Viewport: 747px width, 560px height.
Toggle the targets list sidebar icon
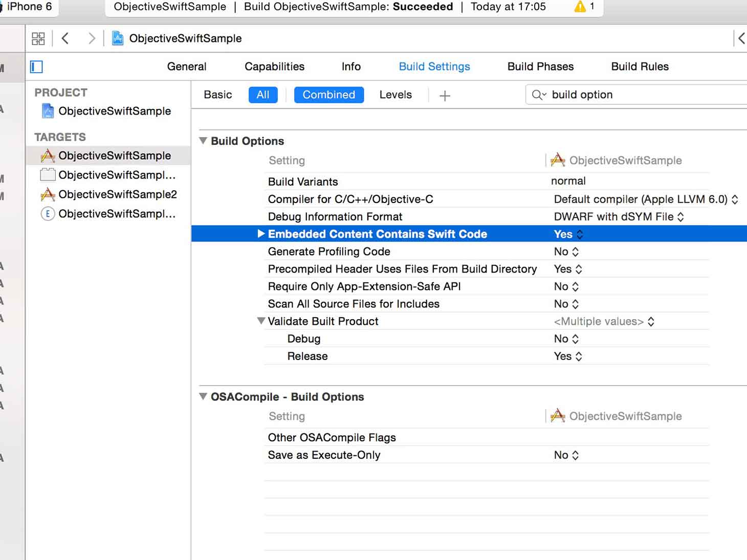(36, 66)
